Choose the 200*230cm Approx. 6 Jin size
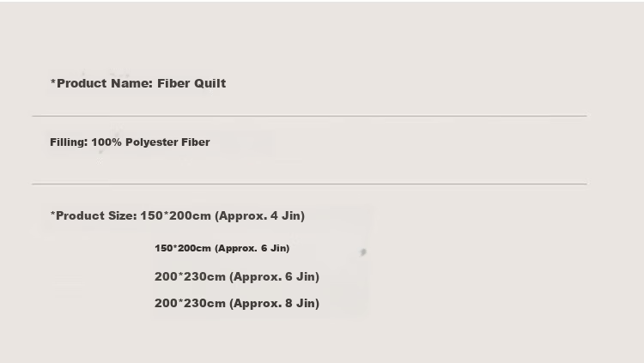The image size is (644, 363). 237,277
